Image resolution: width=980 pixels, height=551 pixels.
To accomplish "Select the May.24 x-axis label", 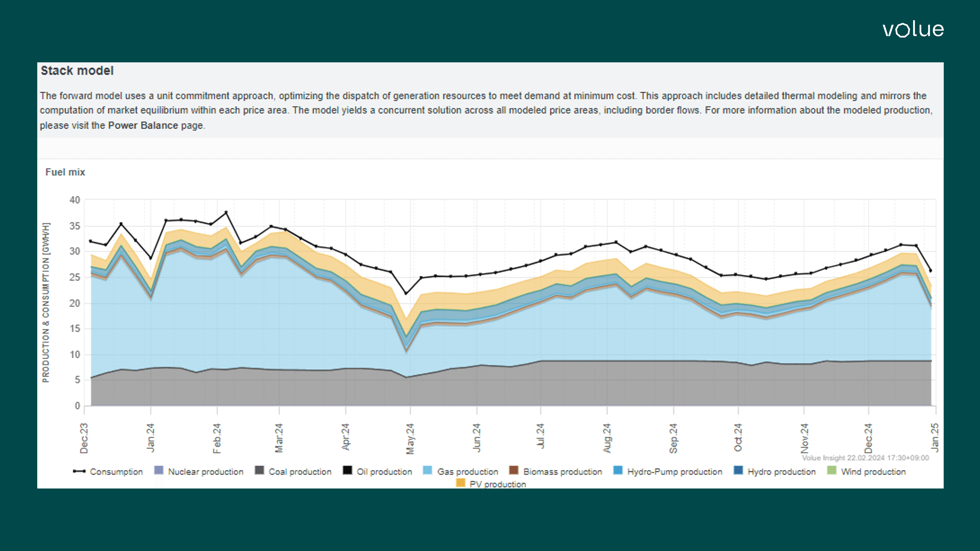I will point(410,438).
